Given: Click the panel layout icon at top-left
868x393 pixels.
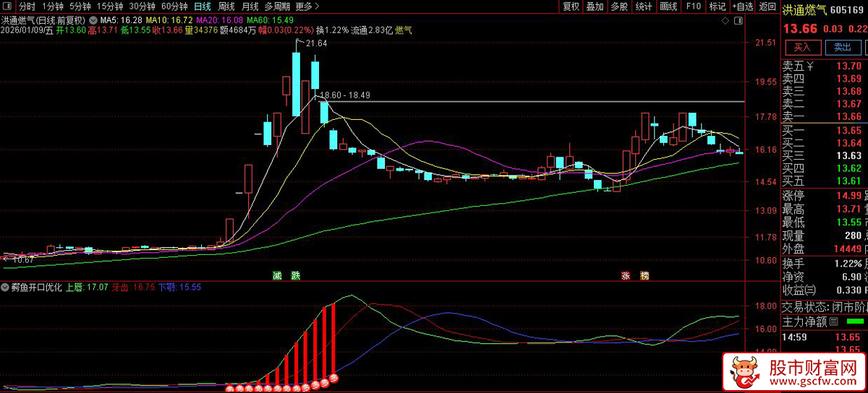Looking at the screenshot, I should click(7, 7).
